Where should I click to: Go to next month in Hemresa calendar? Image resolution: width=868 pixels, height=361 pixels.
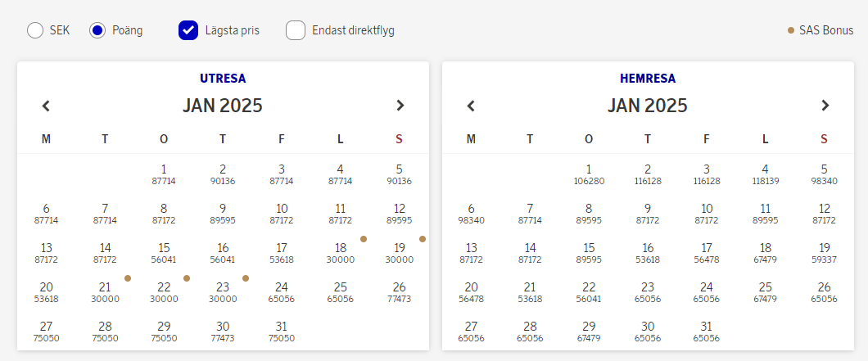coord(825,106)
